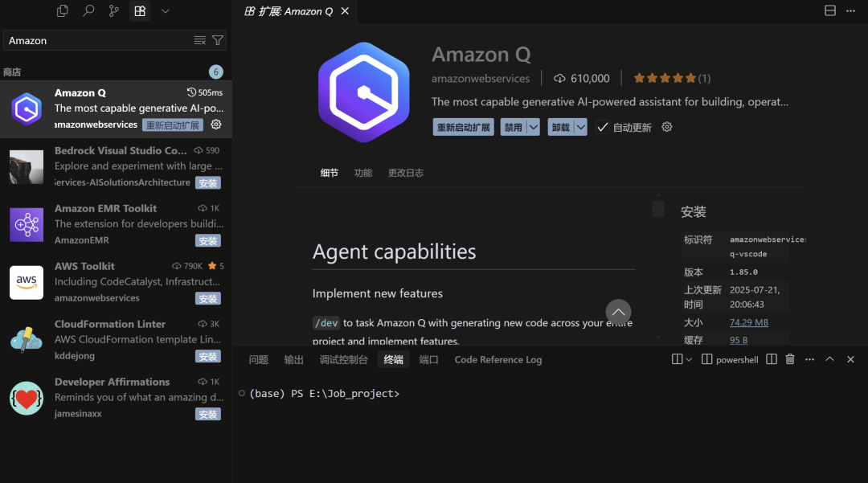Screen dimensions: 868x483
Task: Open manage gear for Amazon Q list item
Action: (216, 125)
